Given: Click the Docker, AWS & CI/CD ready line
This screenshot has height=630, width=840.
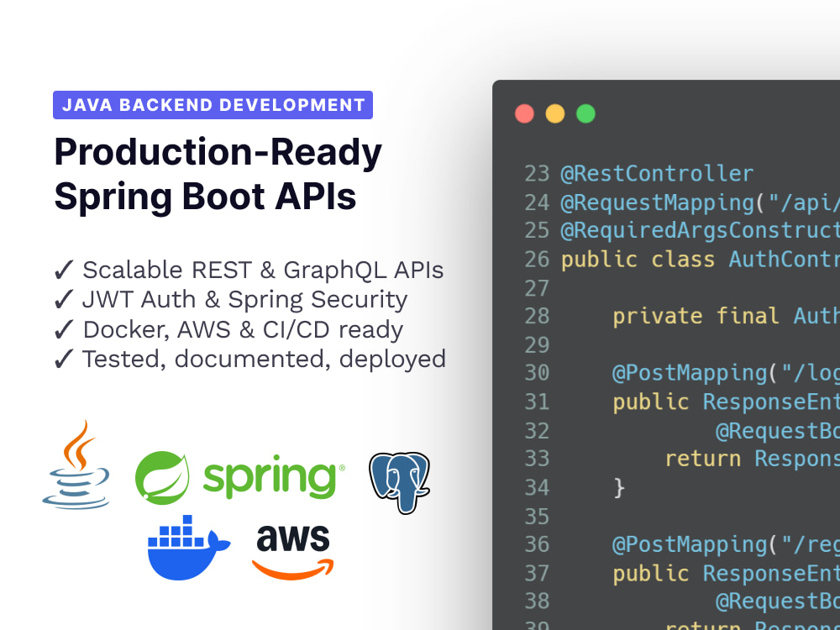Looking at the screenshot, I should (x=243, y=329).
